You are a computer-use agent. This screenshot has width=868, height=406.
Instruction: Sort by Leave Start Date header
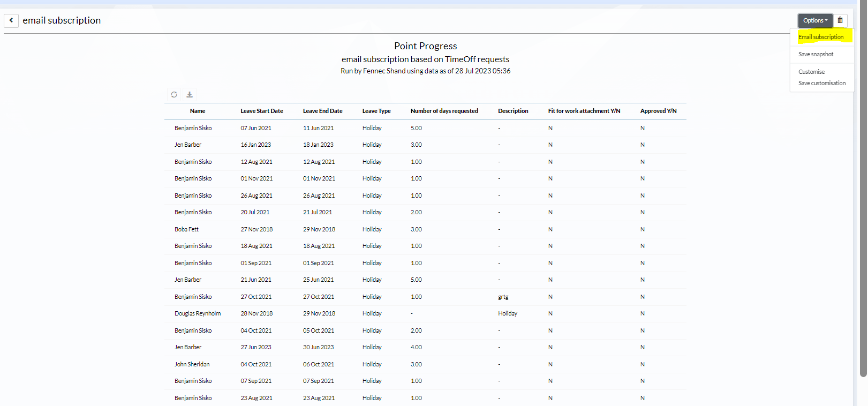(262, 111)
